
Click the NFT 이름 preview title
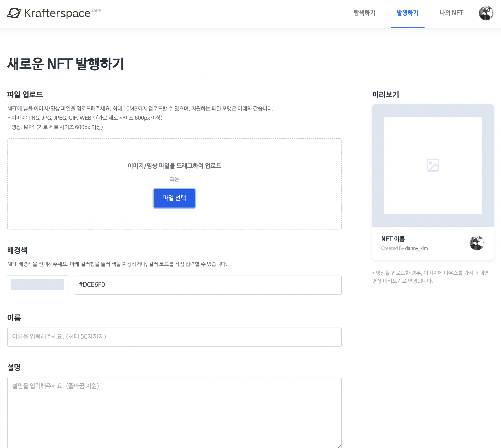click(x=393, y=239)
